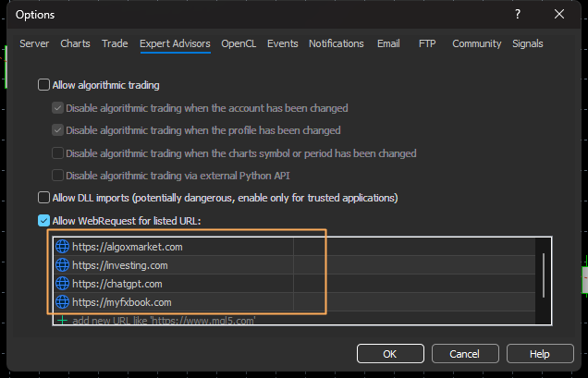
Task: Uncheck Allow WebRequest for listed URL
Action: point(43,221)
